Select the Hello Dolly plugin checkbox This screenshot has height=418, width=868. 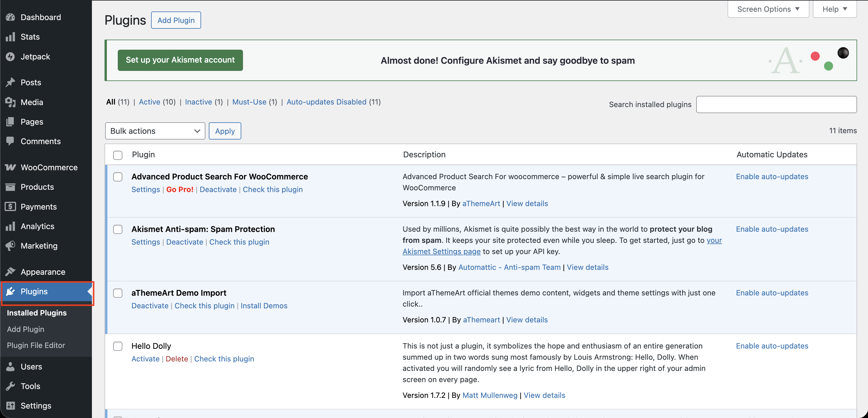[117, 346]
